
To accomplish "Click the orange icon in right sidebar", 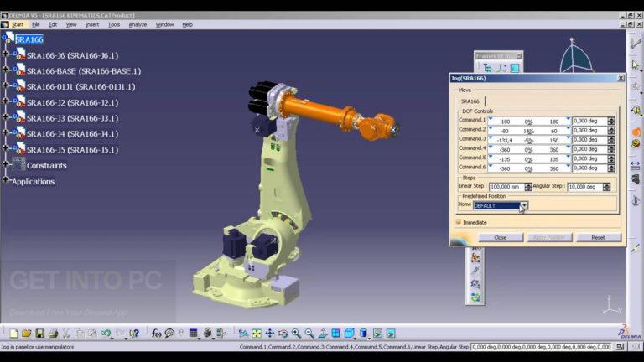I will pyautogui.click(x=636, y=132).
